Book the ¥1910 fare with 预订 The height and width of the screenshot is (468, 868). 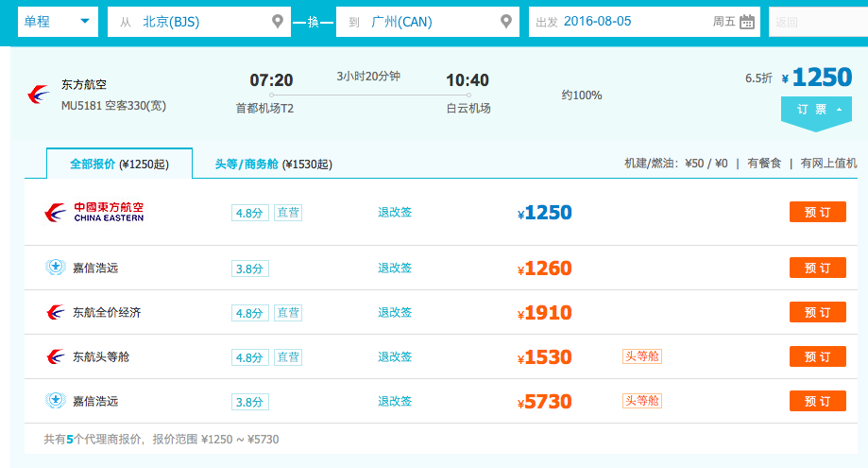(x=818, y=312)
